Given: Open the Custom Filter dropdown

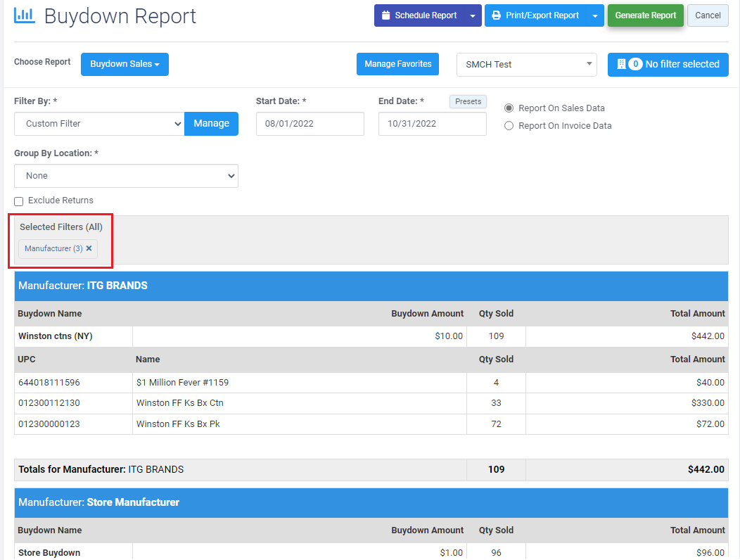Looking at the screenshot, I should pos(99,124).
